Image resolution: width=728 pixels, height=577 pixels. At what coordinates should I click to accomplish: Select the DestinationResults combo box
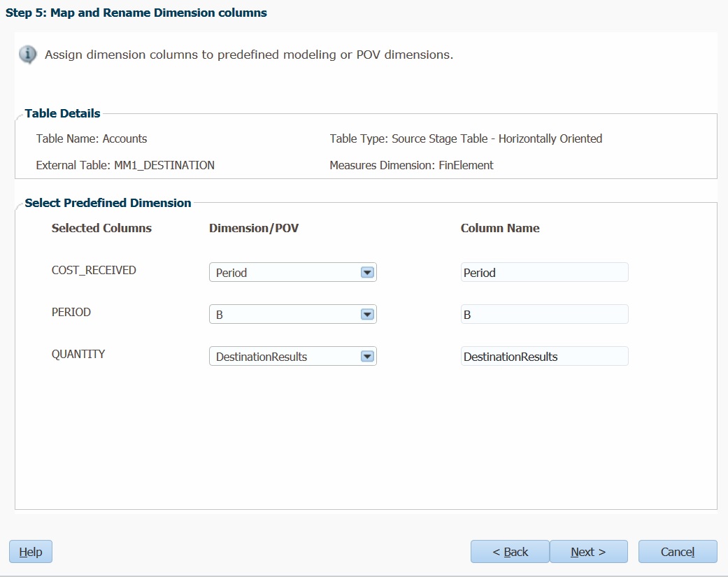click(x=293, y=357)
